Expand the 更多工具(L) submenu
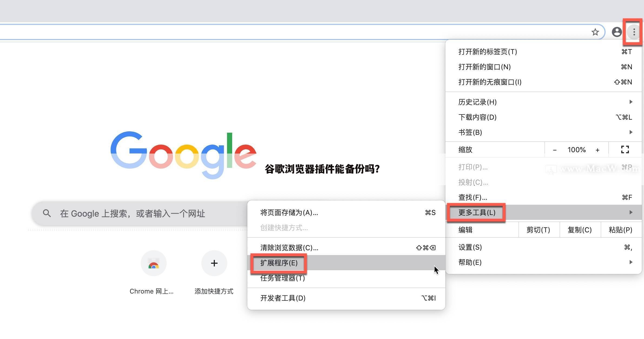 [x=544, y=213]
